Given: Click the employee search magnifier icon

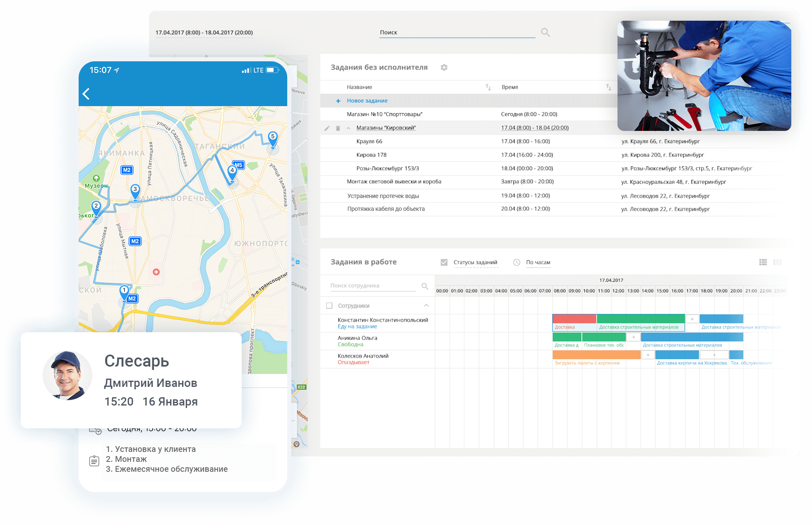Looking at the screenshot, I should (425, 286).
